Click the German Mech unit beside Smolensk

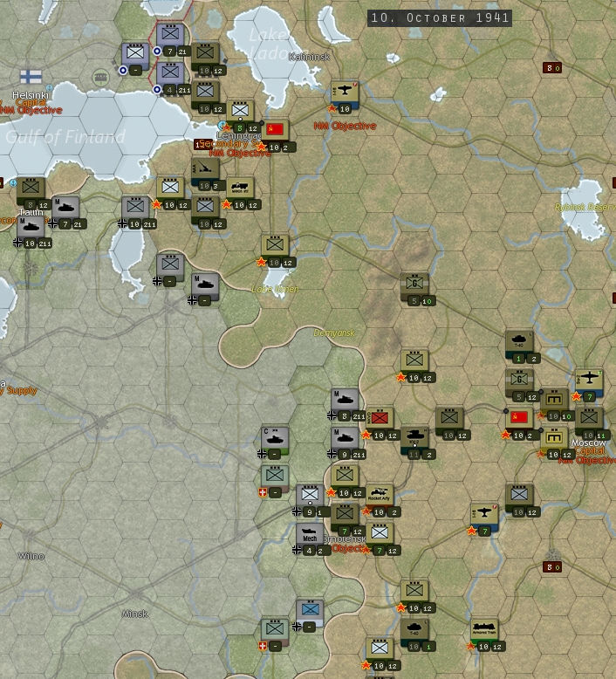coord(310,533)
